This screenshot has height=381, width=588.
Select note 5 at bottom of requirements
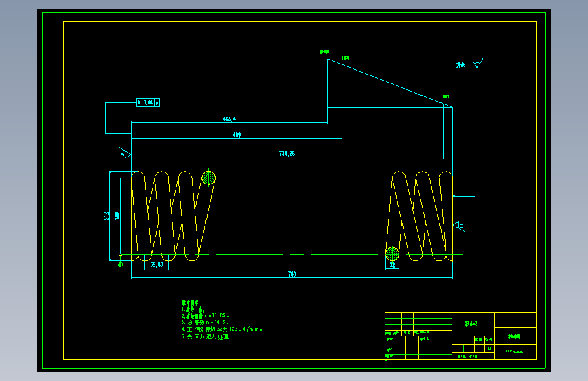click(x=205, y=336)
